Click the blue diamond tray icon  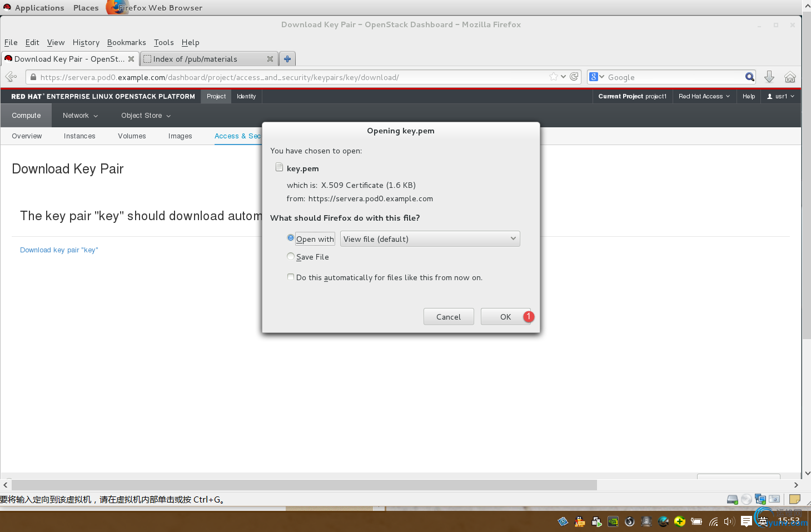point(563,521)
